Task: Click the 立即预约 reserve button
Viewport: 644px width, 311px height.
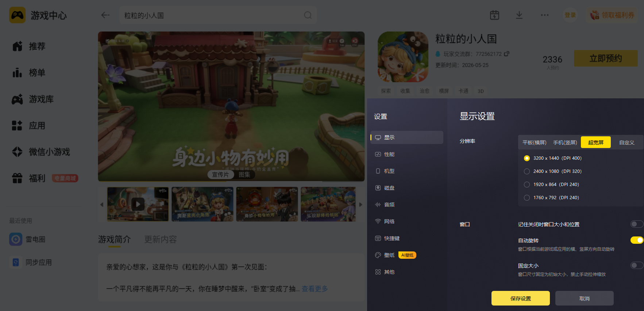Action: pyautogui.click(x=606, y=58)
